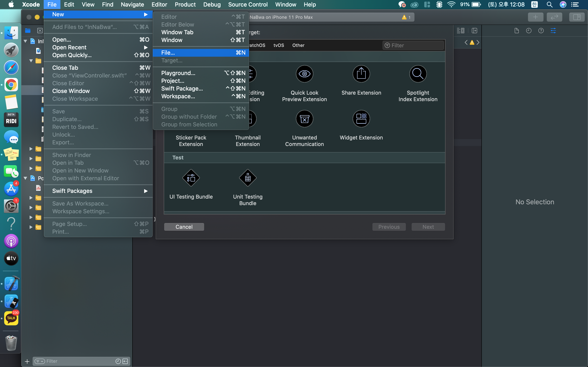Viewport: 588px width, 367px height.
Task: Select the Widget Extension template icon
Action: point(361,119)
